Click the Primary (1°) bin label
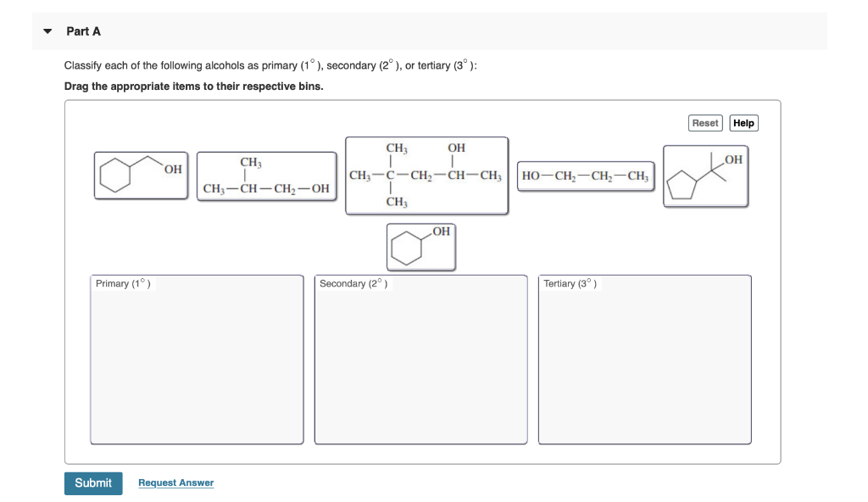The width and height of the screenshot is (868, 502). pyautogui.click(x=121, y=283)
